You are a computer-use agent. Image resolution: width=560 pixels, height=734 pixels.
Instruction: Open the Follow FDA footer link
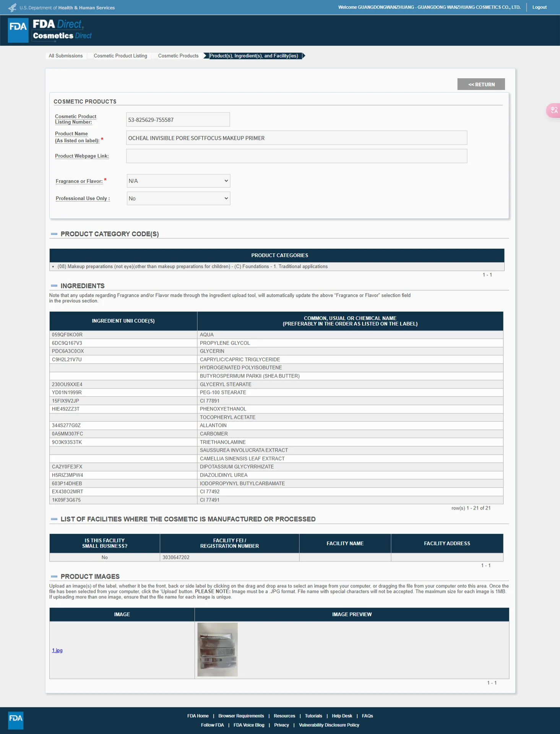click(213, 725)
